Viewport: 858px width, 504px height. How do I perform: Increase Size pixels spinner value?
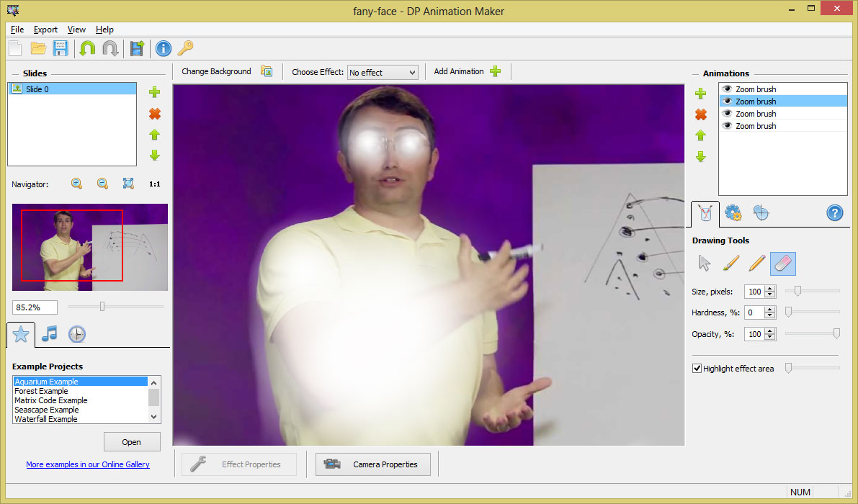point(770,289)
